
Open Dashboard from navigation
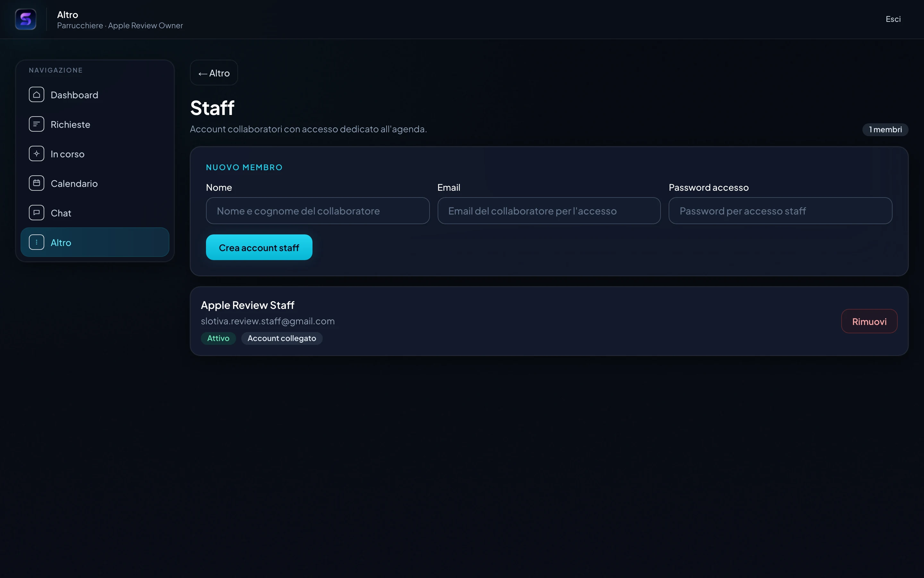coord(95,95)
